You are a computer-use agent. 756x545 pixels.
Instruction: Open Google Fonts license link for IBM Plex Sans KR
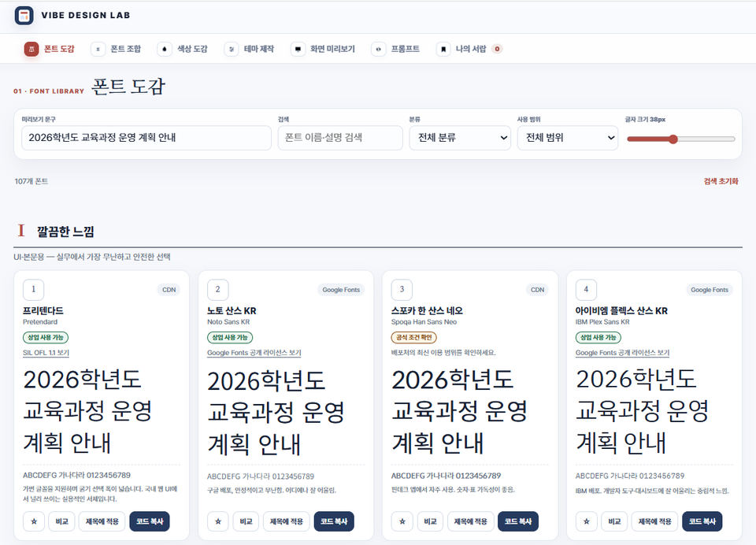tap(622, 353)
